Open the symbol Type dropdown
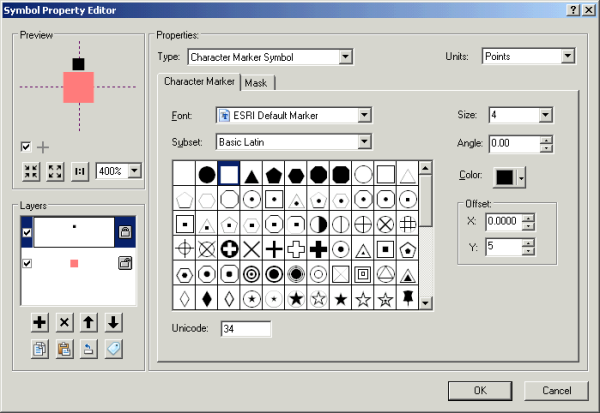Screen dimensions: 600x413 click(345, 57)
